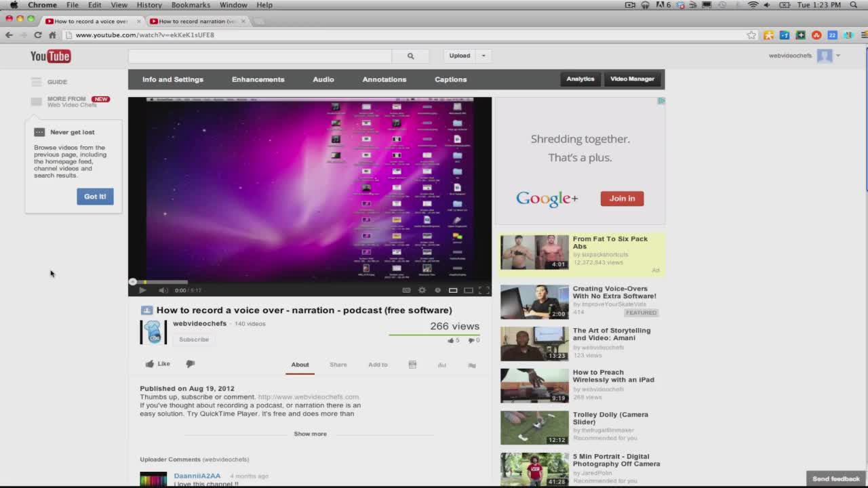868x488 pixels.
Task: Click the YouTube search field
Action: tap(260, 56)
